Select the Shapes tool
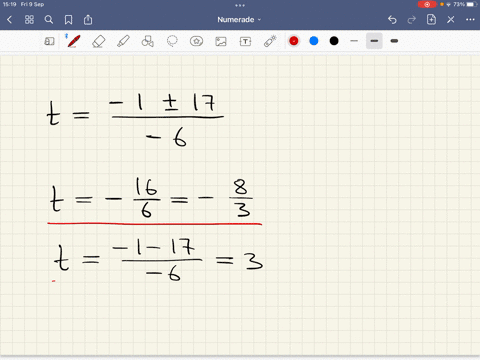 tap(147, 41)
